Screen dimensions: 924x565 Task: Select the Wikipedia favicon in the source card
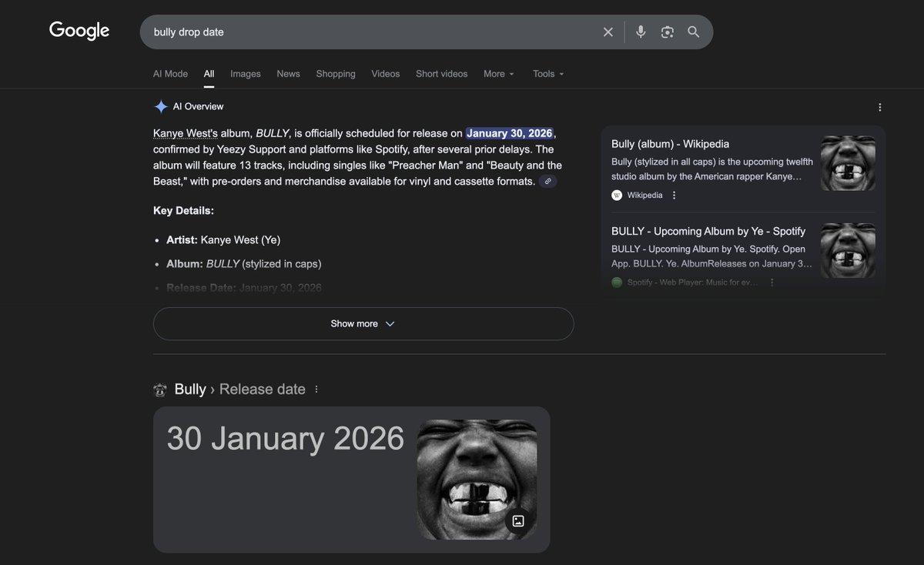[x=617, y=195]
